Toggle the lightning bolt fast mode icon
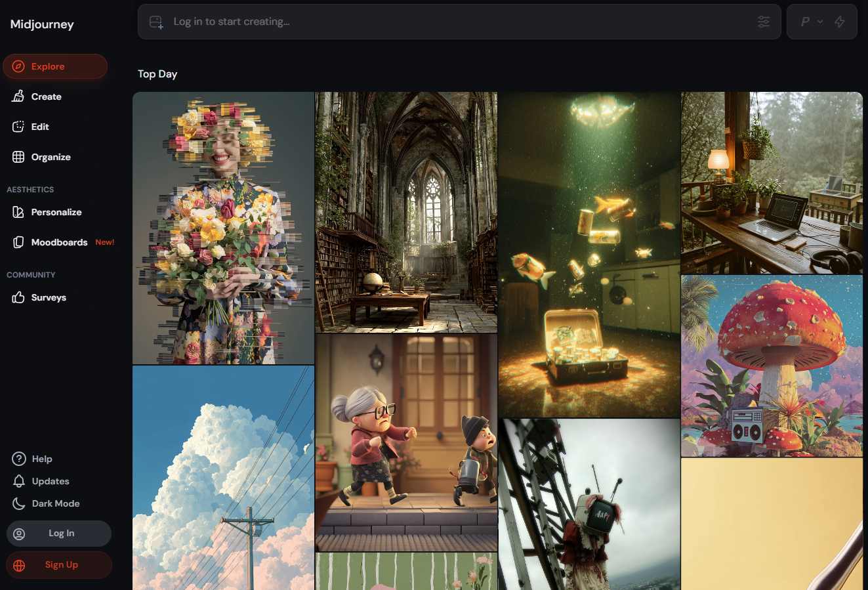This screenshot has height=590, width=868. click(x=840, y=22)
